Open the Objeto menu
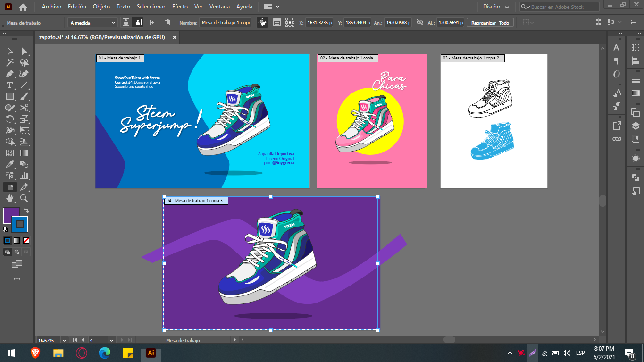644x362 pixels. [x=101, y=7]
